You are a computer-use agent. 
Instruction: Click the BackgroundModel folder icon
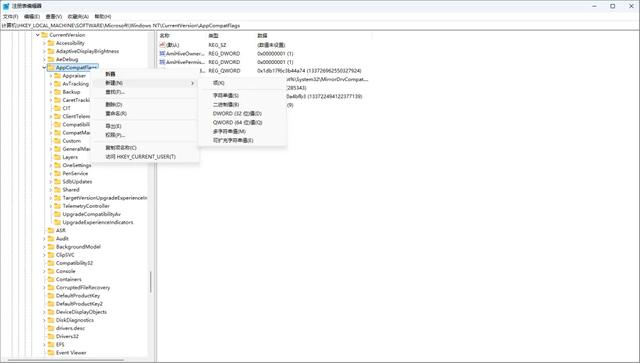(51, 247)
